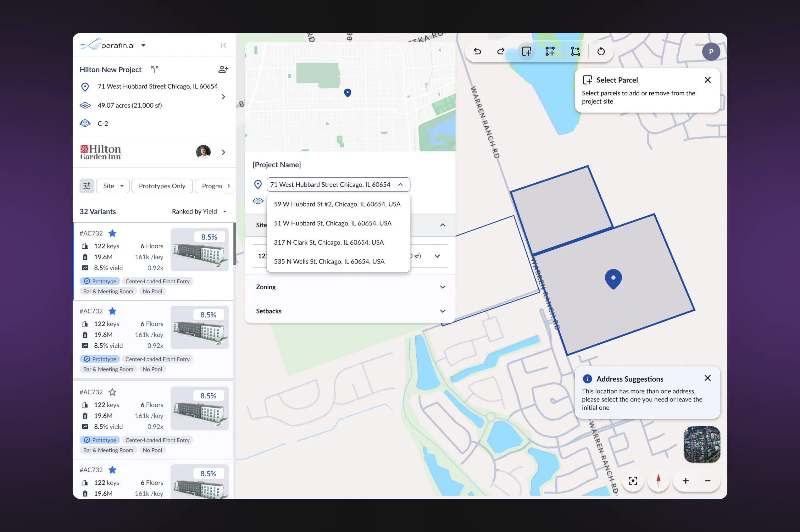
Task: Open the Ranked by Yield dropdown
Action: point(199,212)
